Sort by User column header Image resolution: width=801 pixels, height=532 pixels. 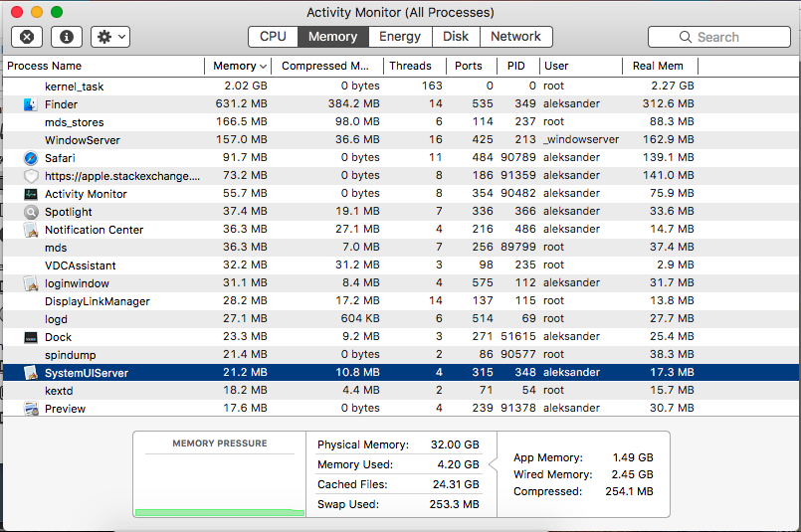[581, 66]
